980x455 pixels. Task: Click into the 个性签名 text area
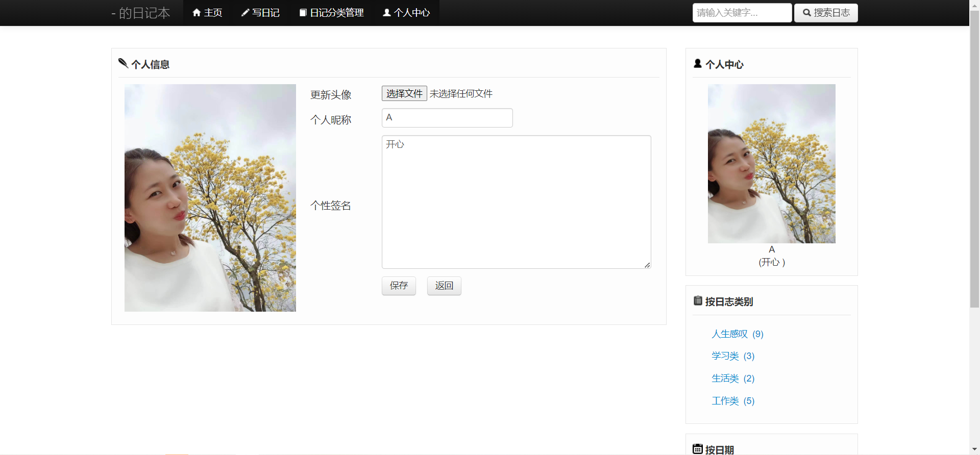[x=516, y=202]
